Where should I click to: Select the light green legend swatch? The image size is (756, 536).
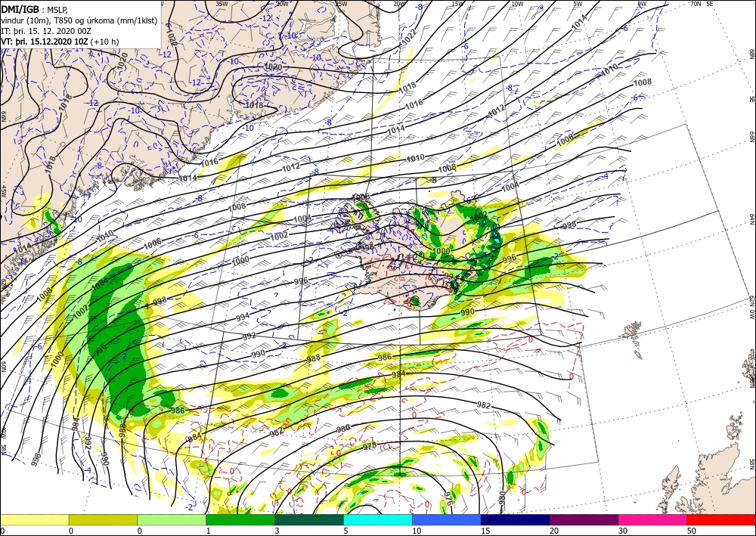(172, 519)
